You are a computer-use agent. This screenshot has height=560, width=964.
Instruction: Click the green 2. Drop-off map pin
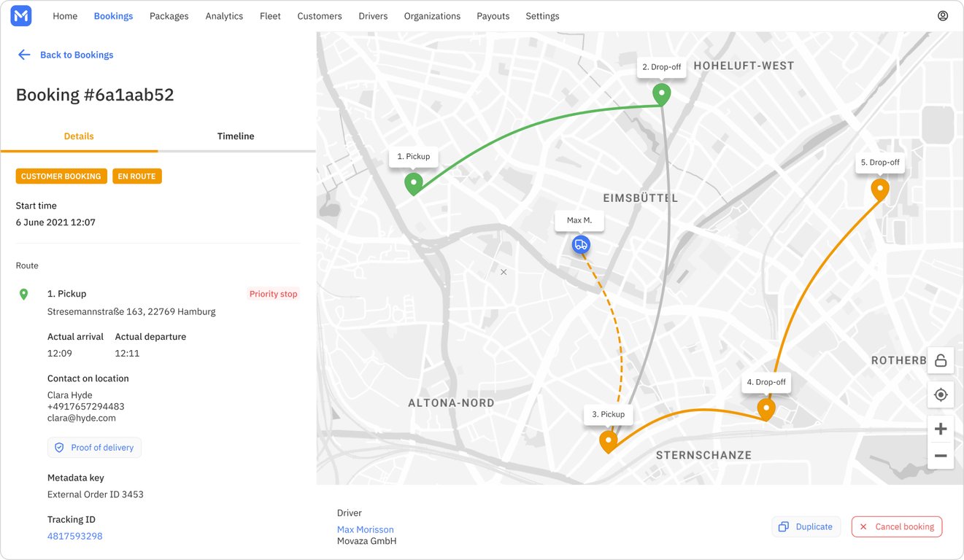click(x=661, y=95)
